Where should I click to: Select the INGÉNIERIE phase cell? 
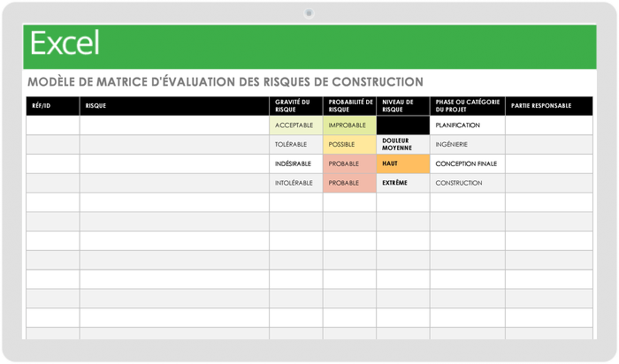468,144
